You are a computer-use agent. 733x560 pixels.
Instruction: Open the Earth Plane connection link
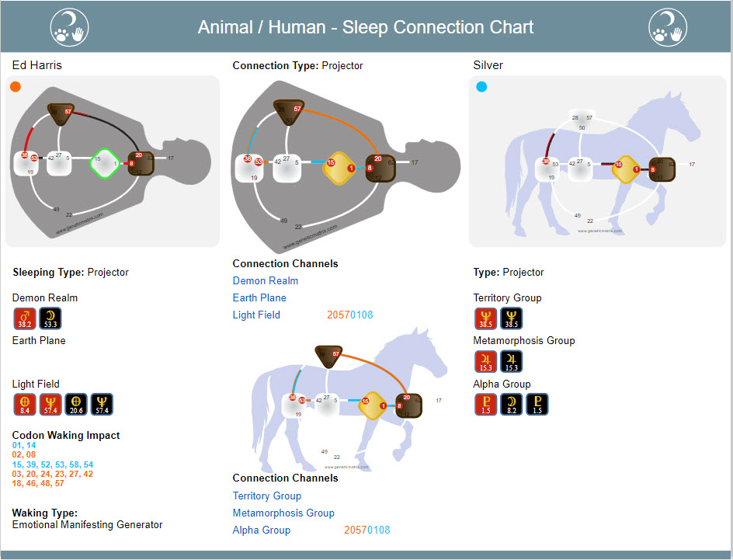pyautogui.click(x=259, y=297)
